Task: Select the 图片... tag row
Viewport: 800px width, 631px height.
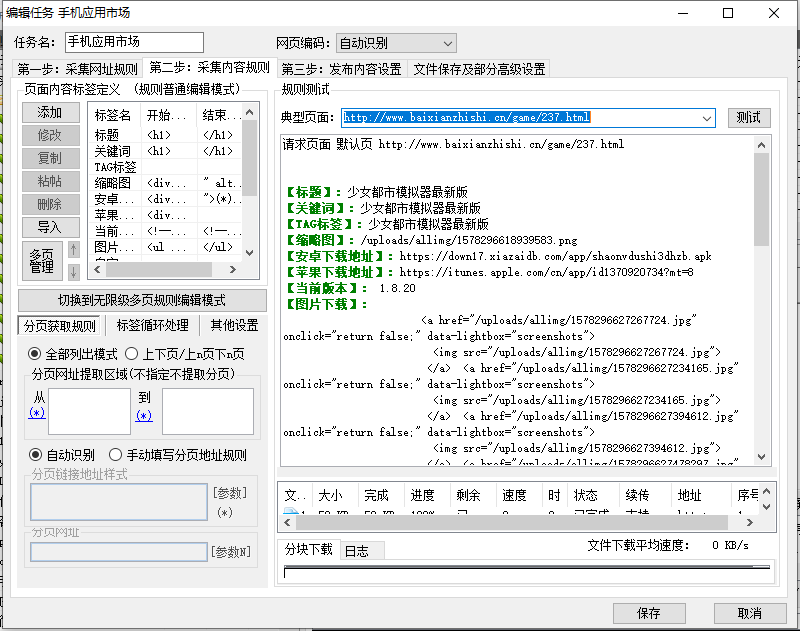Action: coord(166,247)
